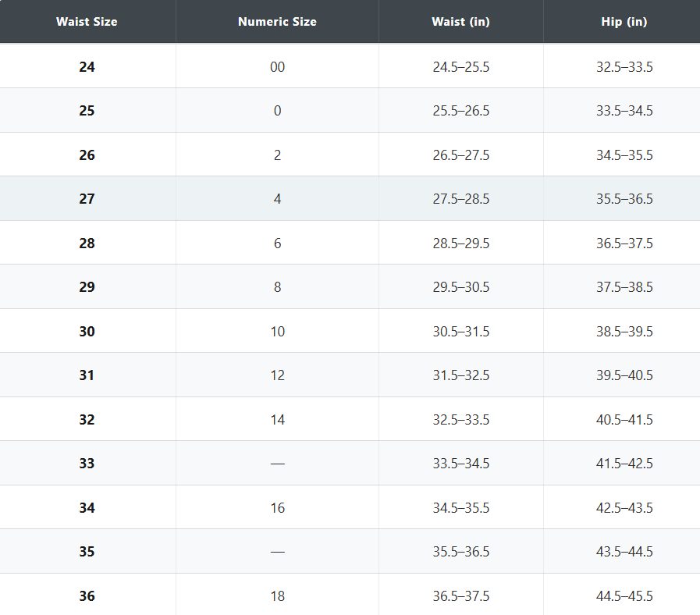Click the Waist Size column header
The width and height of the screenshot is (700, 615).
click(87, 21)
